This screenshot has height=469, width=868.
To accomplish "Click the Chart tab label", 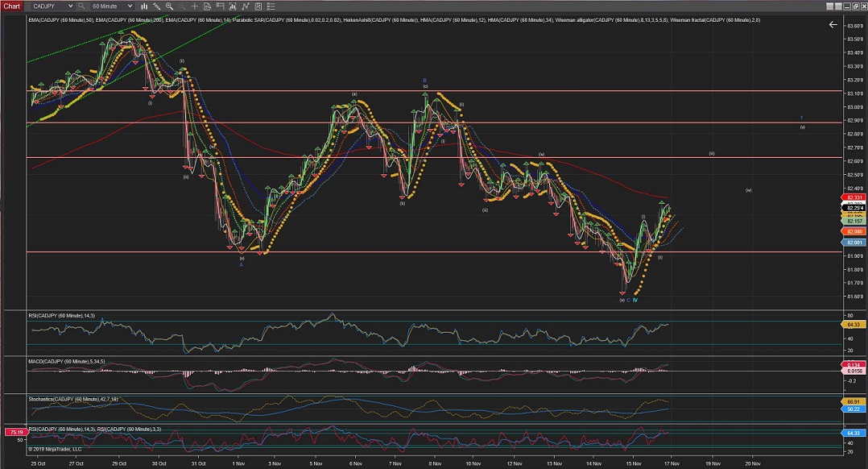I will point(10,6).
